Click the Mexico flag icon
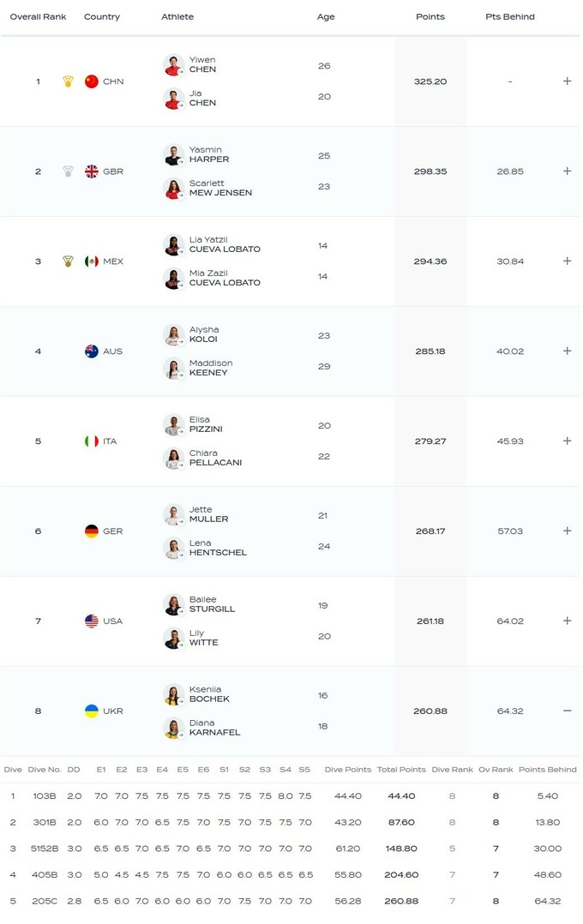Screen dimensions: 583x924 coord(92,261)
